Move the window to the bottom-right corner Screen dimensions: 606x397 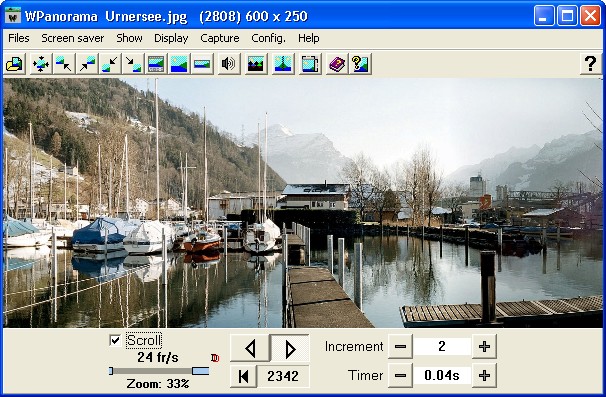click(x=133, y=64)
